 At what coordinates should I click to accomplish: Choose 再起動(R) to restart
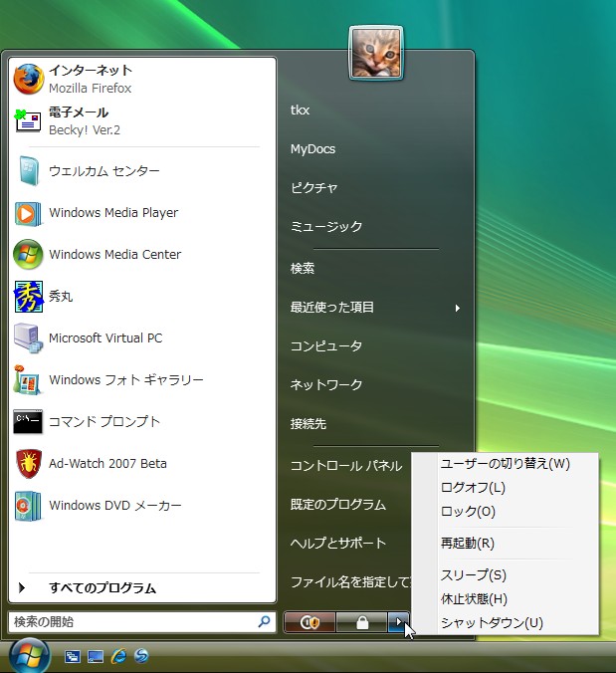pyautogui.click(x=505, y=544)
